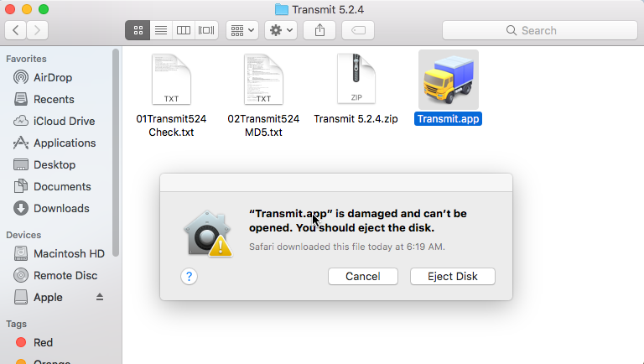
Task: Click the Edit Tags toolbar button
Action: pyautogui.click(x=357, y=30)
